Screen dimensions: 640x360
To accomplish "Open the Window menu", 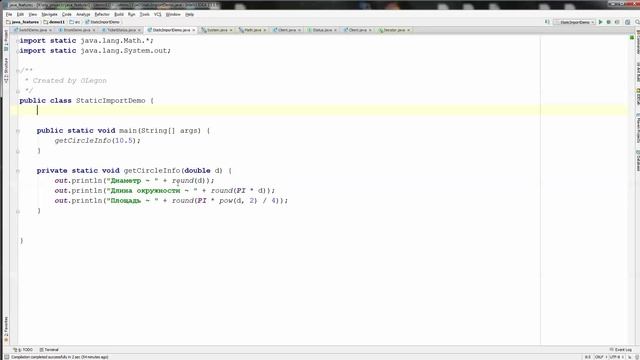I will (173, 14).
